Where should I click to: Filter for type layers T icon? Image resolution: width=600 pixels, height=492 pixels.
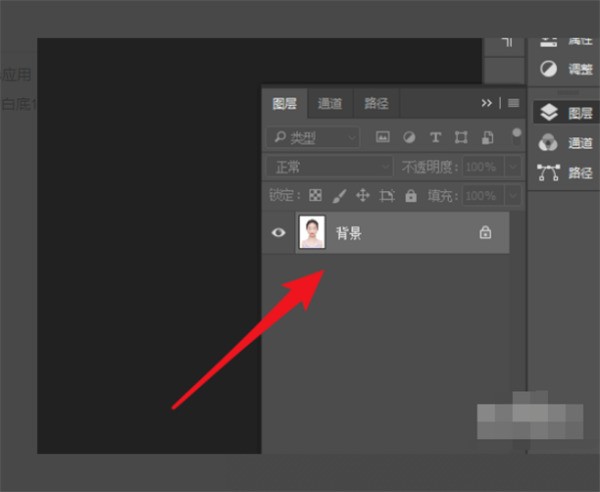pyautogui.click(x=435, y=137)
